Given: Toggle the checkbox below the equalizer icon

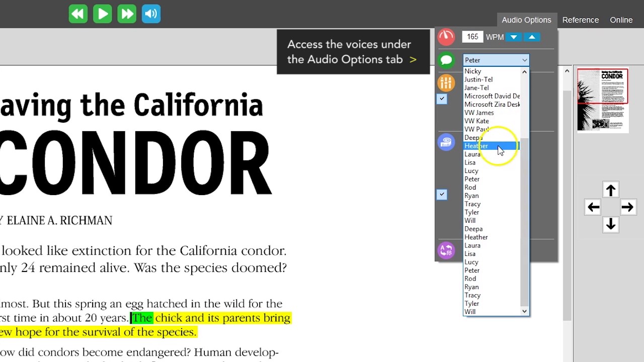Looking at the screenshot, I should coord(442,99).
